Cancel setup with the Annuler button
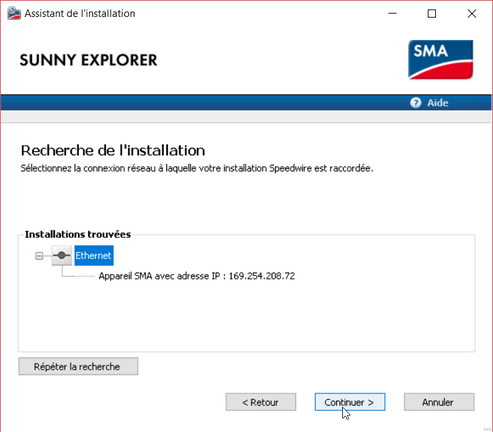This screenshot has height=432, width=493. click(439, 402)
